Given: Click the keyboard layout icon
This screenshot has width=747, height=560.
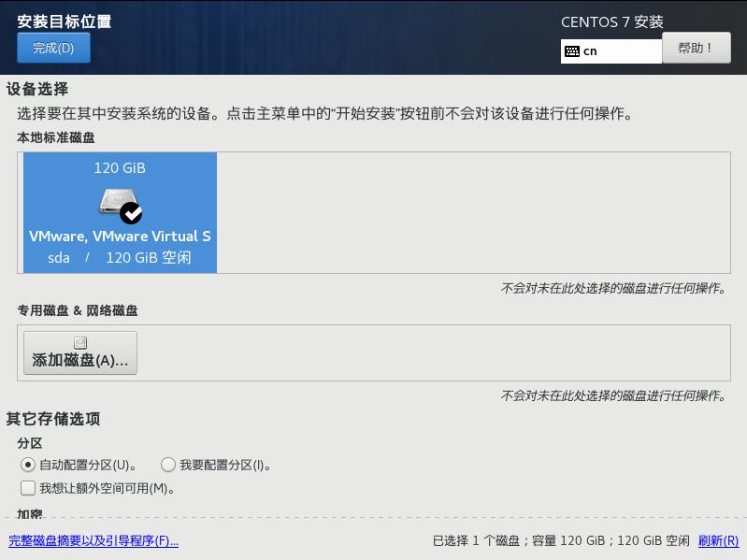Looking at the screenshot, I should 571,51.
